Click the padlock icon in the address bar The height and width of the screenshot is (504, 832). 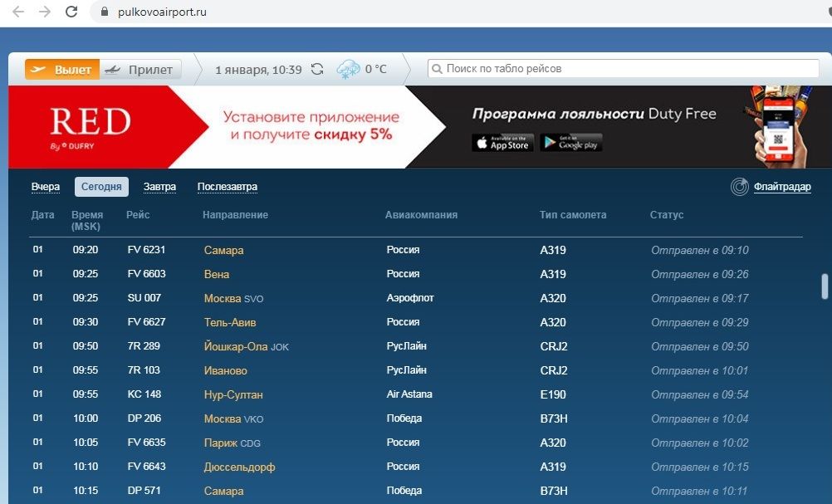[102, 12]
